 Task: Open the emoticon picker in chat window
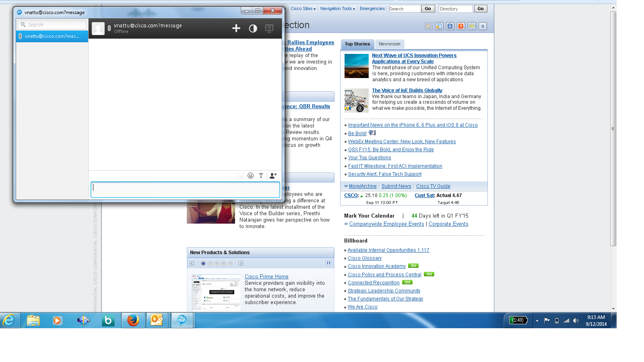[250, 175]
